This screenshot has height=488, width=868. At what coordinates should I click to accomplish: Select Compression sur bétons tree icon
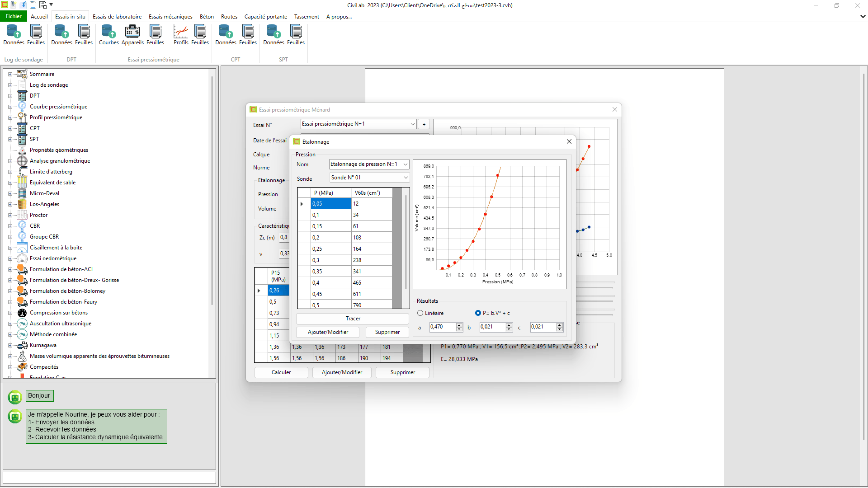22,313
